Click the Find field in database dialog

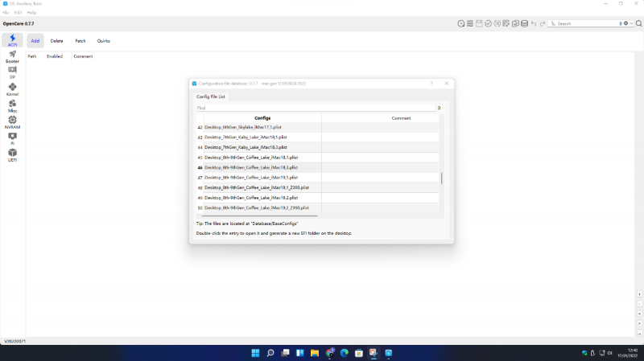tap(315, 108)
